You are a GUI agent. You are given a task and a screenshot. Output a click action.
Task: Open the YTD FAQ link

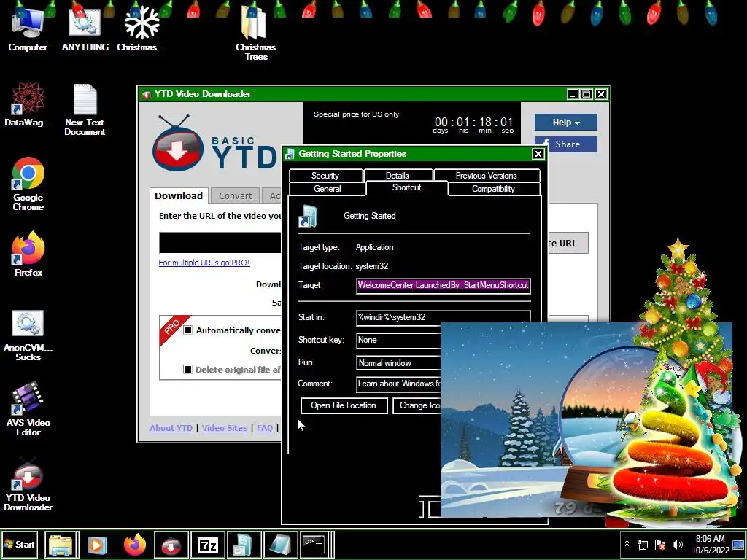click(265, 428)
